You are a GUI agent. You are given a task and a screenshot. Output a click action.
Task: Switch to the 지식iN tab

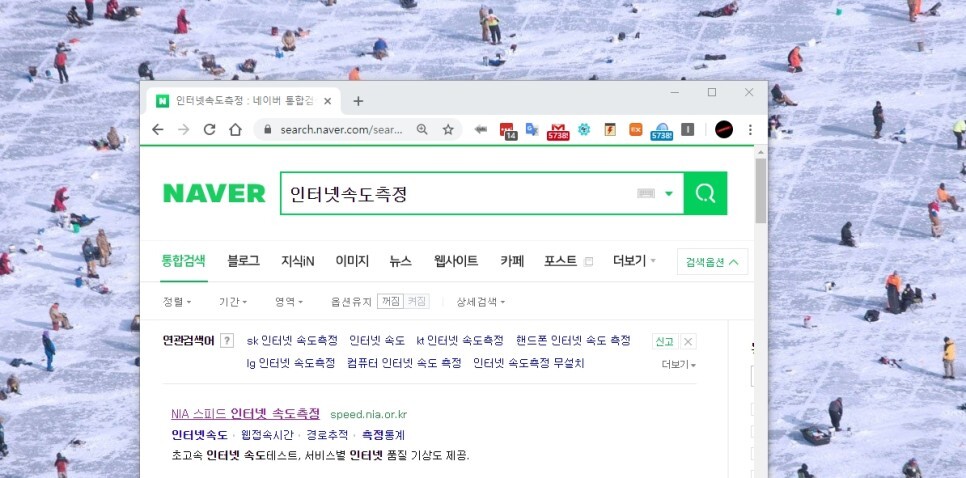pos(298,261)
